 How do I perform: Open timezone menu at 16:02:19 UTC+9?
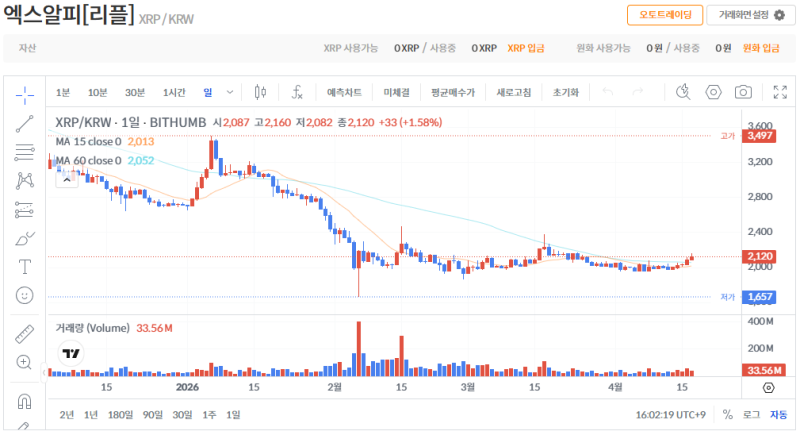(x=670, y=415)
